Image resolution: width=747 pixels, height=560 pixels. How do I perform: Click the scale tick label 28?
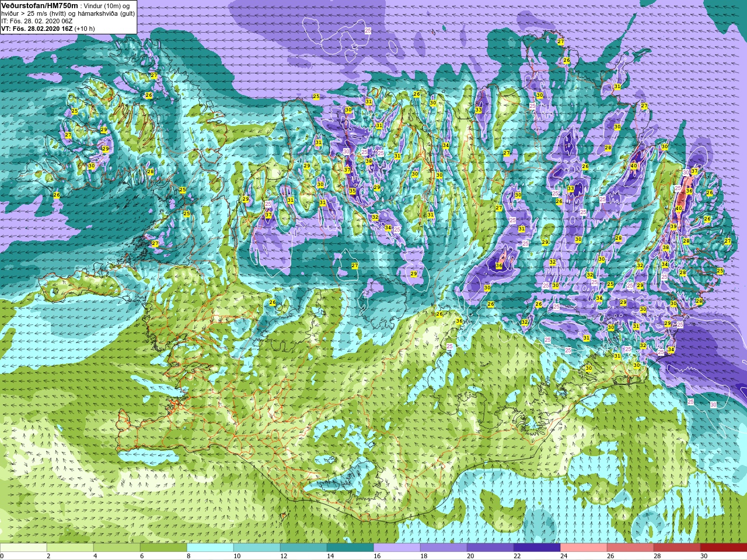[x=657, y=556]
